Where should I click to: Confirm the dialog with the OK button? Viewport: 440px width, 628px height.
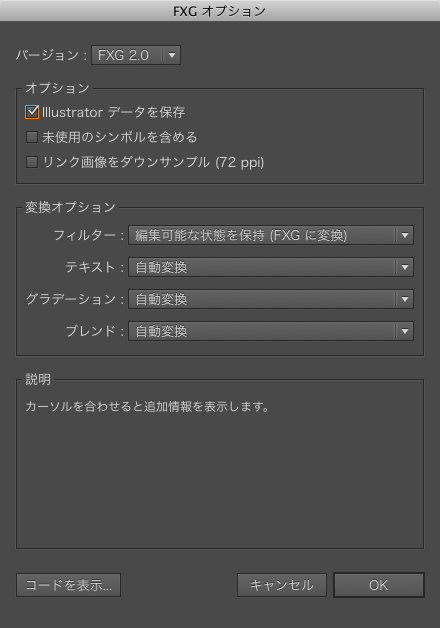point(379,585)
